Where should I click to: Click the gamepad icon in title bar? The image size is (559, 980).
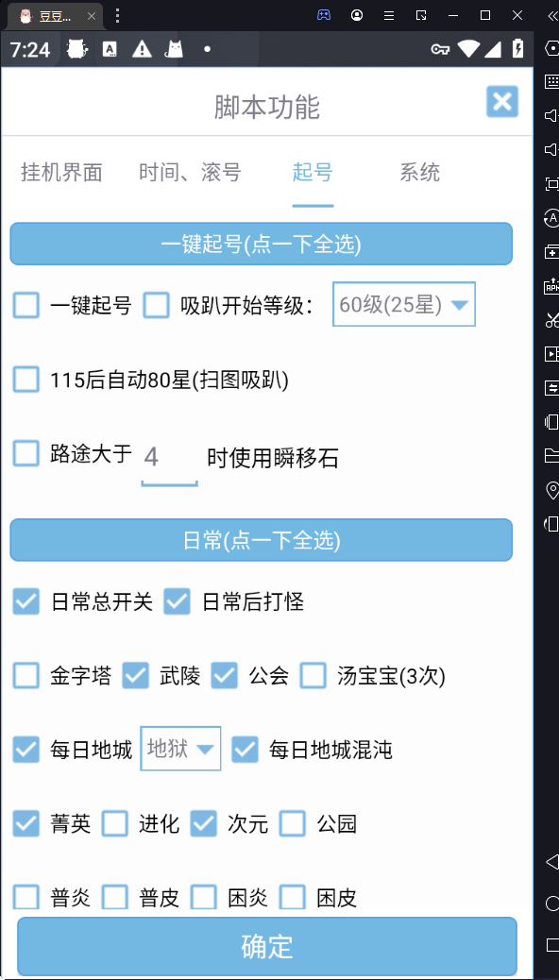[x=324, y=16]
